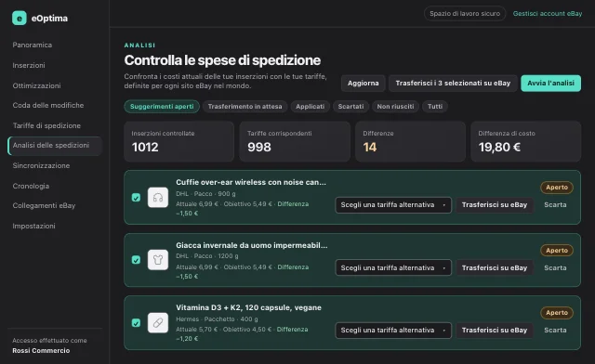Switch to the Applicati filter tab

310,107
